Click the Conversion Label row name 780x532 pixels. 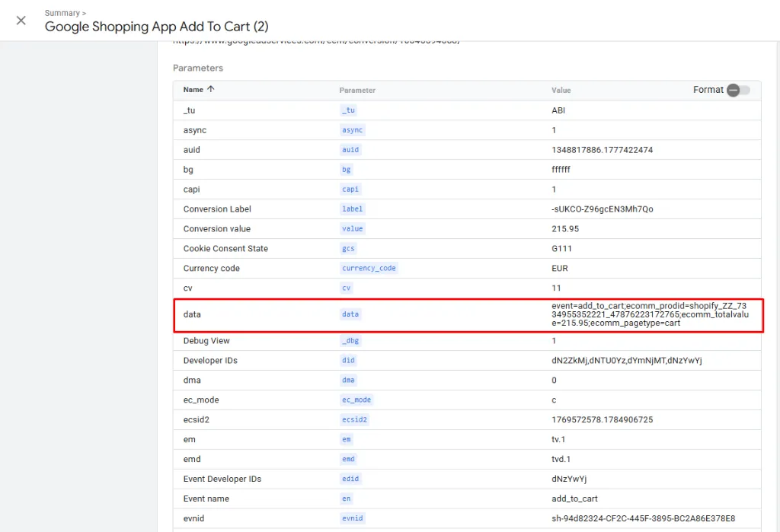217,209
